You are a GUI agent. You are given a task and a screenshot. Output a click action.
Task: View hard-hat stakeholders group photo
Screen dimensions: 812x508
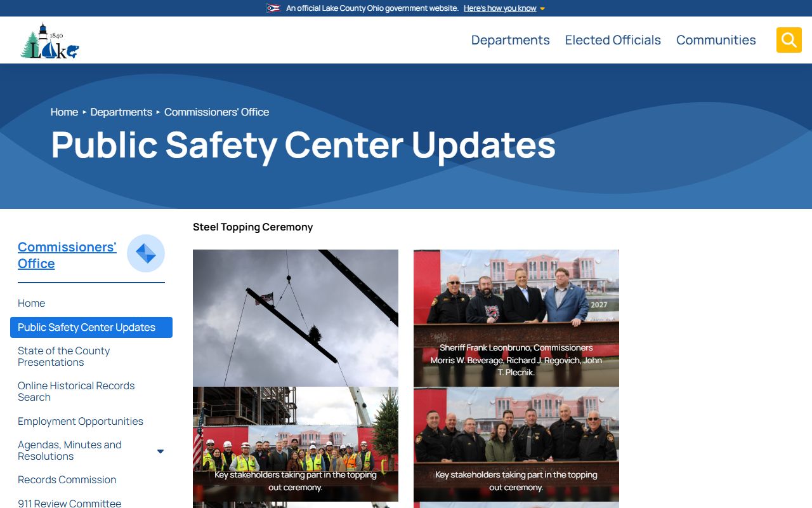pos(296,444)
